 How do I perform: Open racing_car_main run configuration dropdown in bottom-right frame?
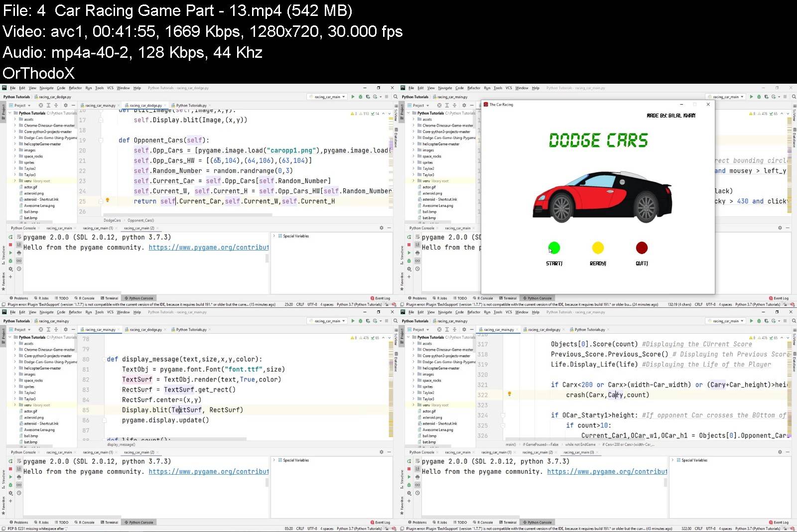(726, 321)
